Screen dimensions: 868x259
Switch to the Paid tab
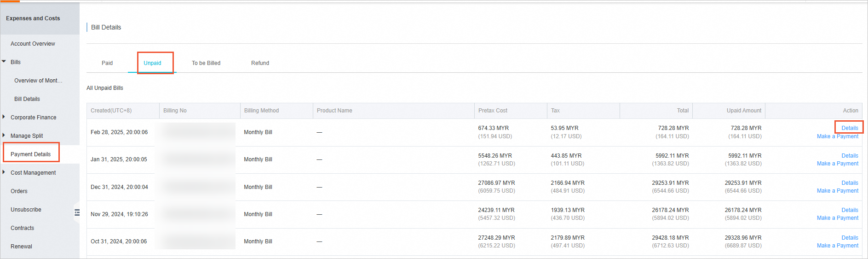107,63
